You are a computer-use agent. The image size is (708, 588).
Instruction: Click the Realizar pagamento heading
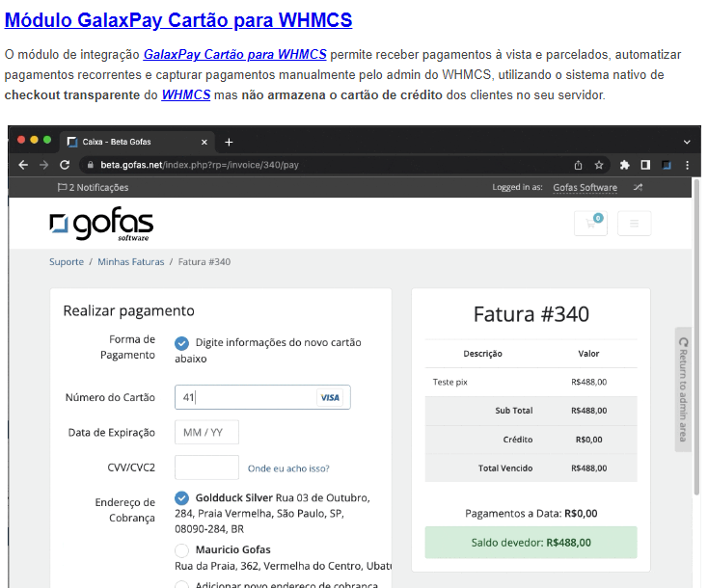128,311
